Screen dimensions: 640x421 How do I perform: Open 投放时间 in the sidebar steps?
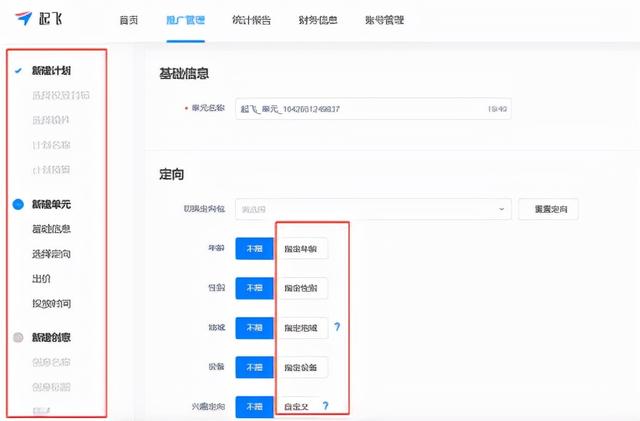click(51, 304)
